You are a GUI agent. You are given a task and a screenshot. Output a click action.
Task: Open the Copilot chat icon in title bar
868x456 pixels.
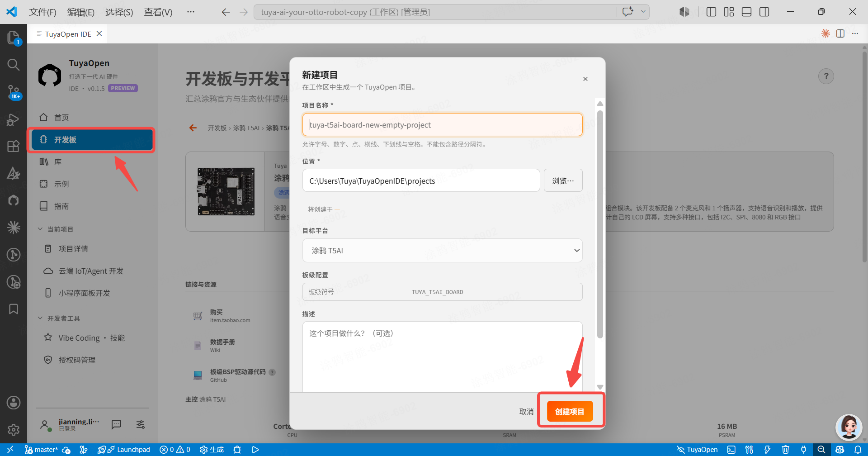(627, 12)
